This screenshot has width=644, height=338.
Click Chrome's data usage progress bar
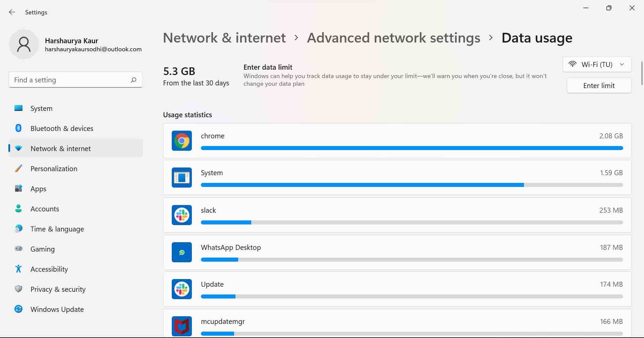pos(412,148)
